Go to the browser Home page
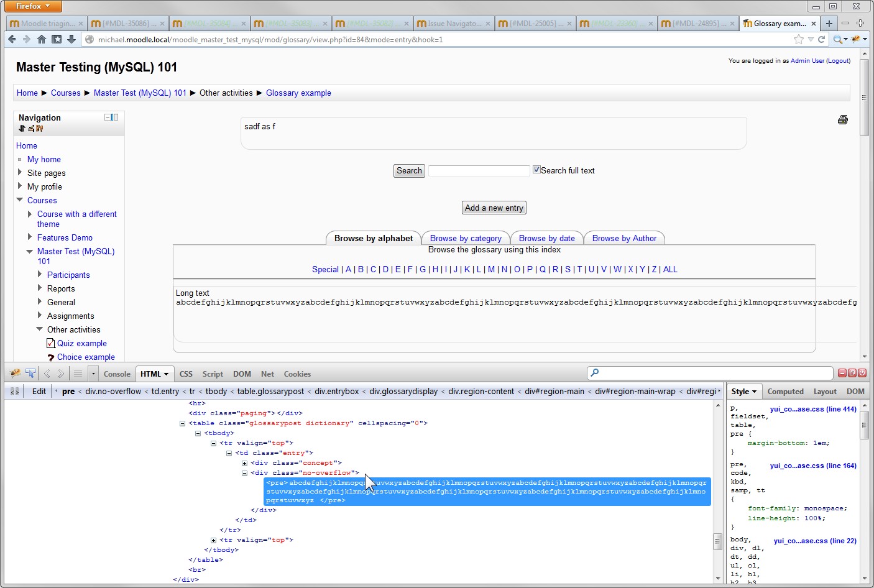Image resolution: width=874 pixels, height=588 pixels. pyautogui.click(x=41, y=39)
